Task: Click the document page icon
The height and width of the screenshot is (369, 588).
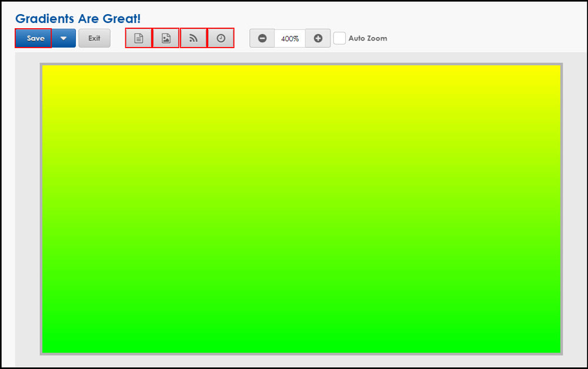Action: (138, 38)
